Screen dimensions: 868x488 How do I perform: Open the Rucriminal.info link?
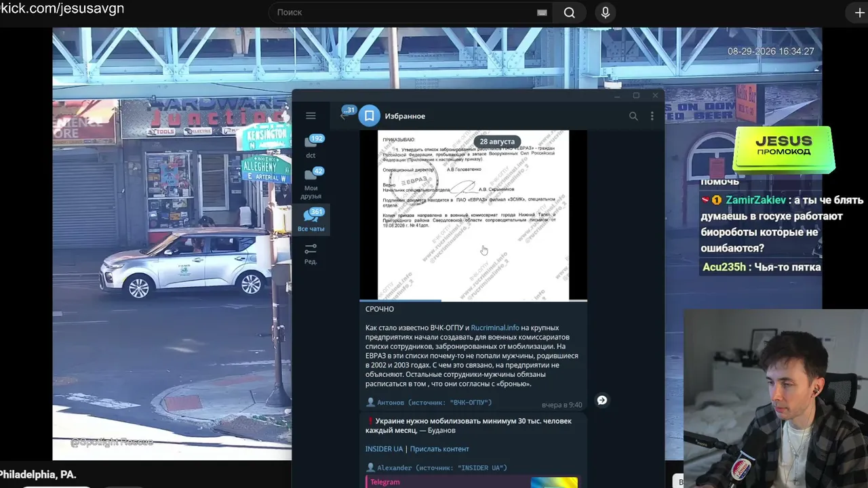495,327
